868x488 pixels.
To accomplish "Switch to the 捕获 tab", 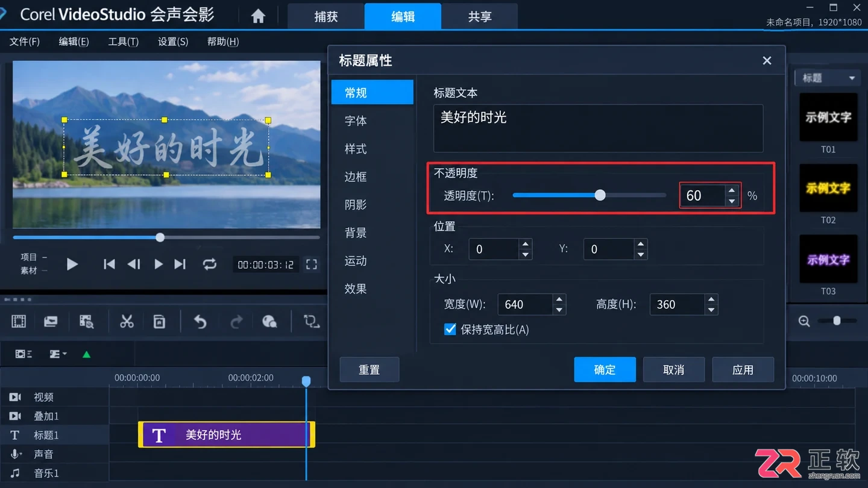I will [x=326, y=16].
